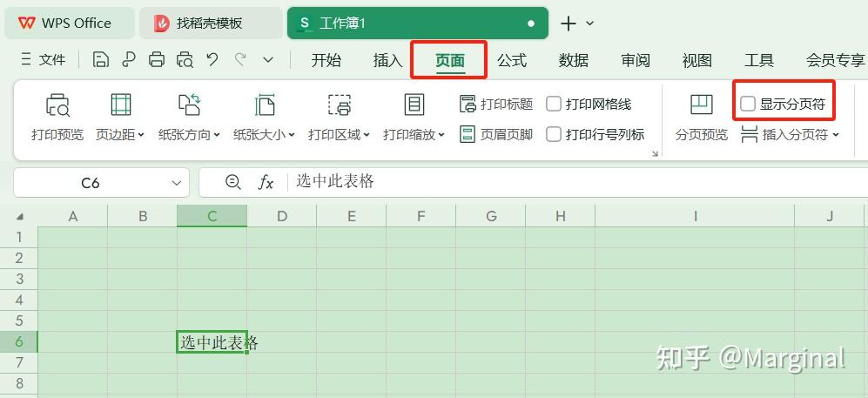Click the Name Box showing C6
868x398 pixels.
91,183
